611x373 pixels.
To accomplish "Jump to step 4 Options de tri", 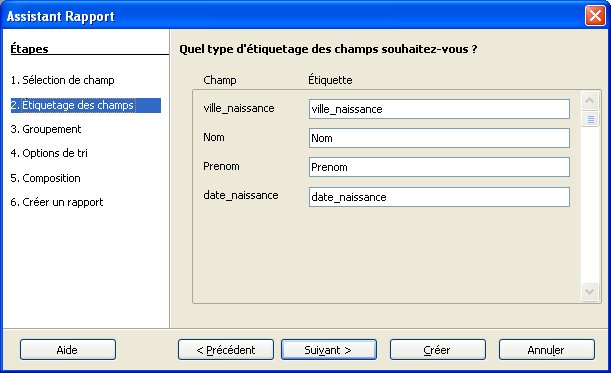I will coord(49,153).
